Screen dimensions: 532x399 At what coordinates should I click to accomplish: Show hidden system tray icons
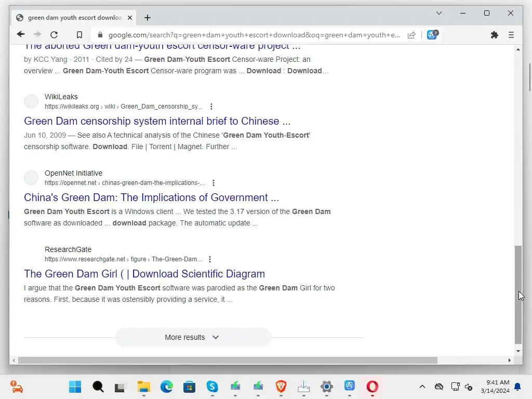tap(422, 387)
